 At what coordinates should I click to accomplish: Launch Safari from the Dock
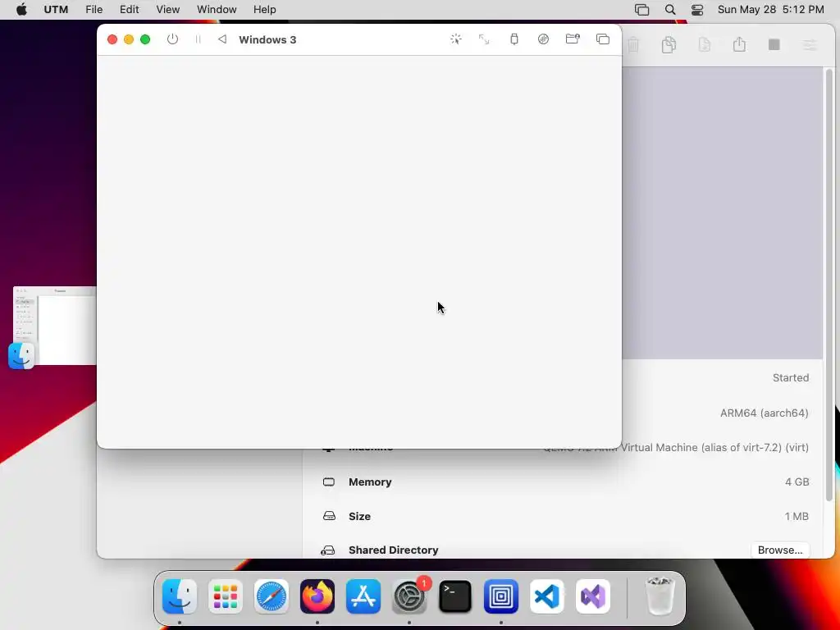pos(271,596)
